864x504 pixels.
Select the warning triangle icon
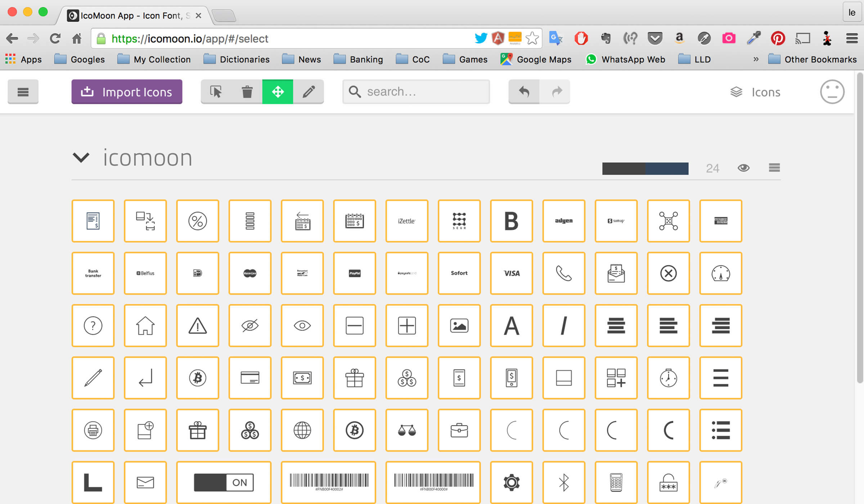(x=198, y=325)
